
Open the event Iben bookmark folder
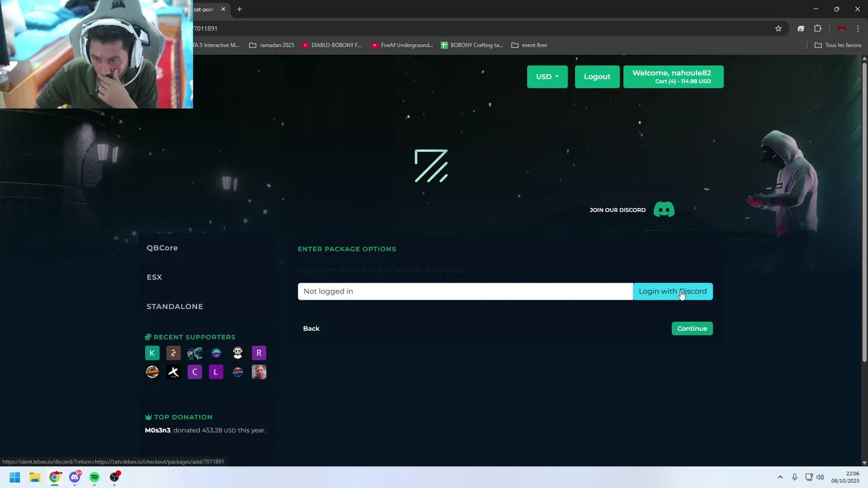click(x=530, y=45)
